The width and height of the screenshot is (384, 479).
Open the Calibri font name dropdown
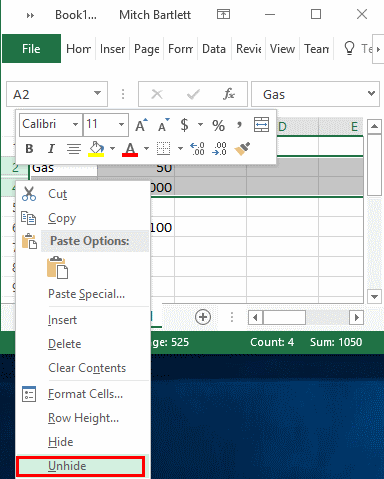coord(76,125)
